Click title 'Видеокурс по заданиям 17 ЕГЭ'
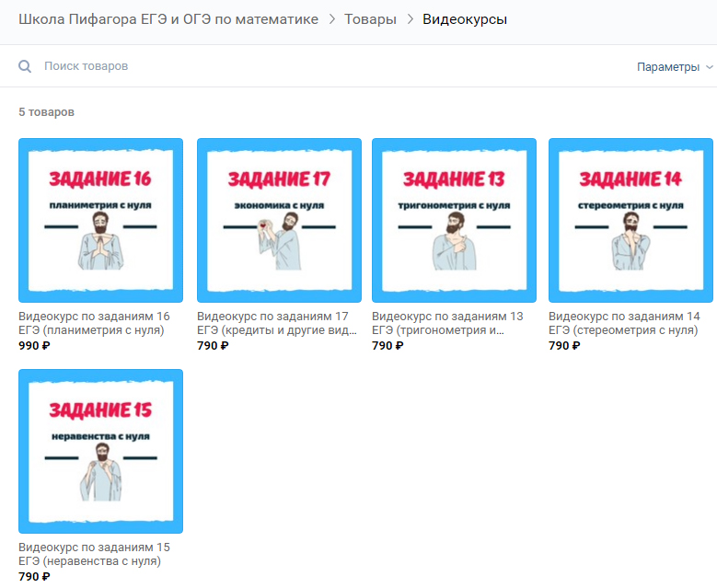Screen dimensions: 717x588 (277, 323)
